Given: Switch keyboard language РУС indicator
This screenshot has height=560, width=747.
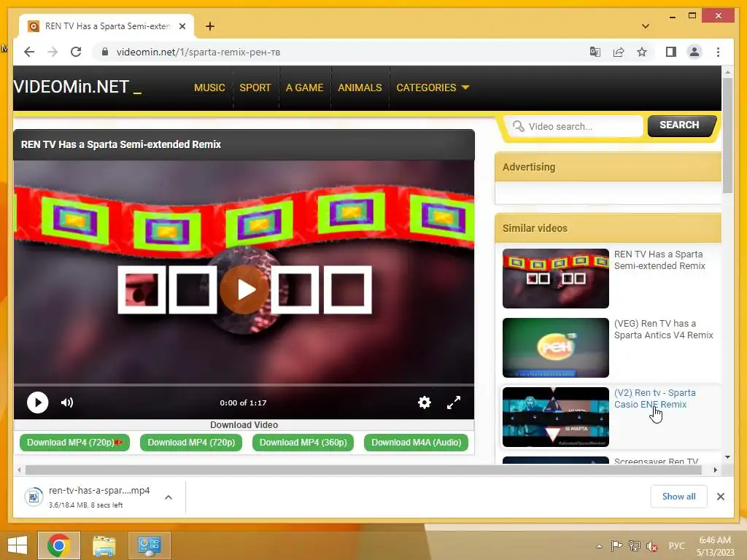Looking at the screenshot, I should pos(676,545).
